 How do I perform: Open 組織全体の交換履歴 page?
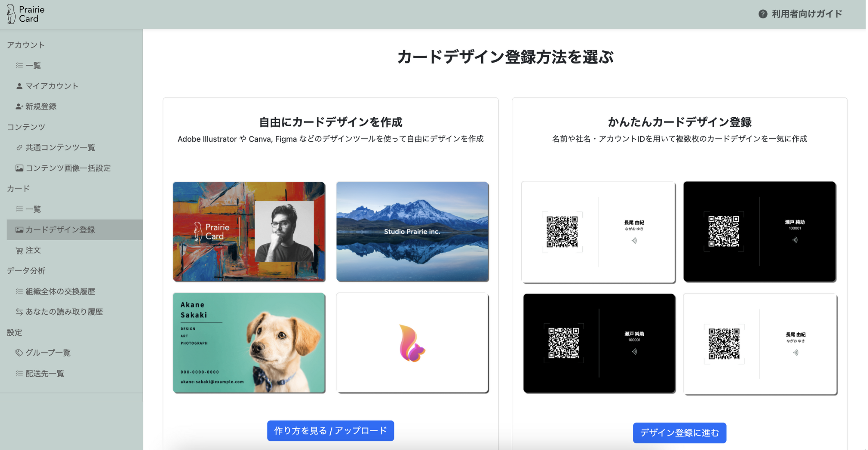pos(60,291)
